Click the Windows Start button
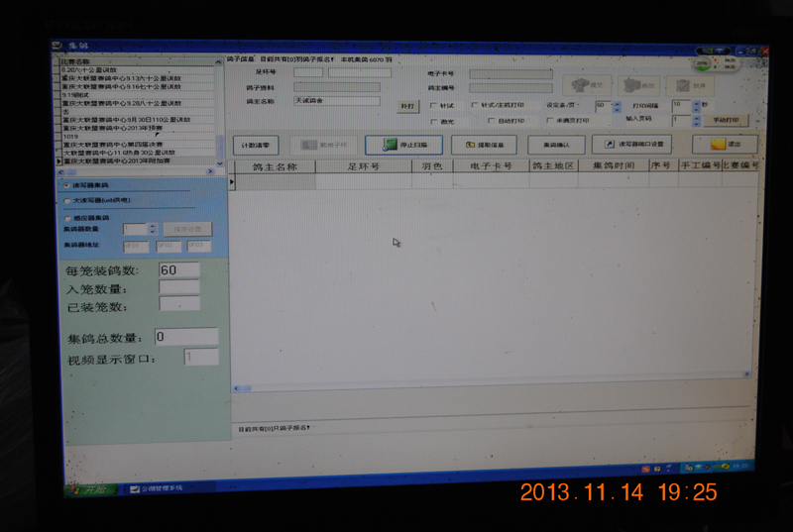 click(87, 488)
